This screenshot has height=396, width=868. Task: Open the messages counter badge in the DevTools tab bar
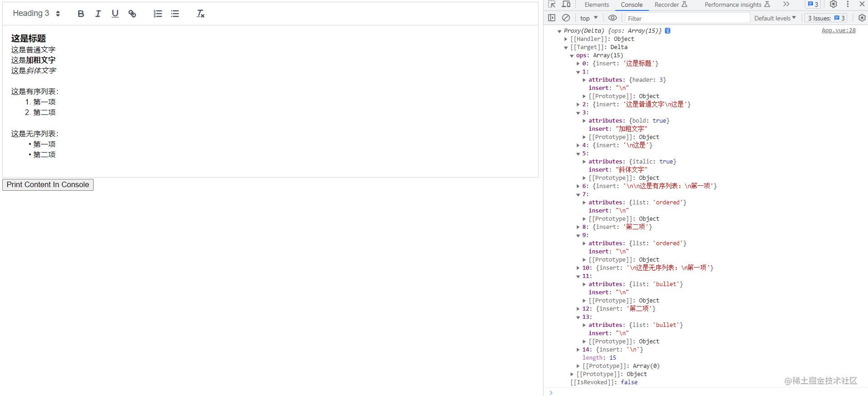tap(813, 5)
